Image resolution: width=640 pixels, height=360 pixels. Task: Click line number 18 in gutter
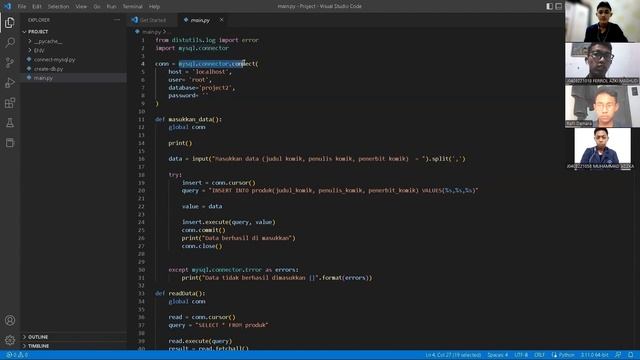point(141,175)
